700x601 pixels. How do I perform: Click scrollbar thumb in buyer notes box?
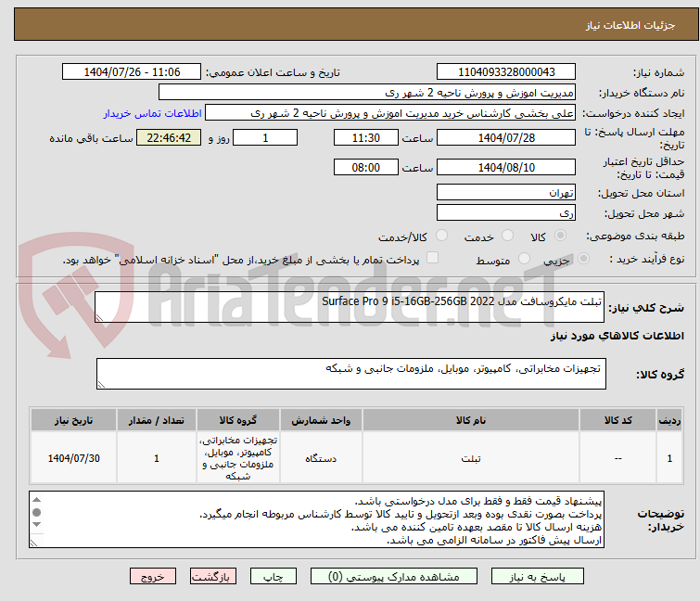[x=36, y=512]
